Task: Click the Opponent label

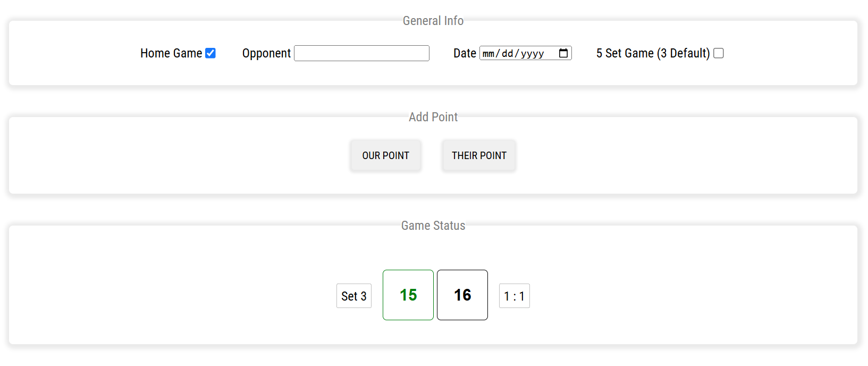Action: pos(266,53)
